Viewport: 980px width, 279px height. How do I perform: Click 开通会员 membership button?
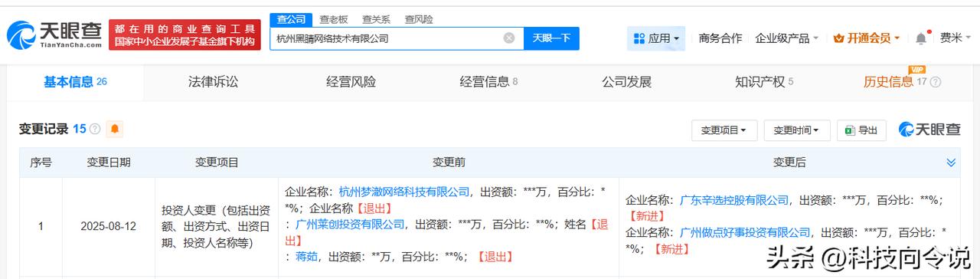pos(866,38)
